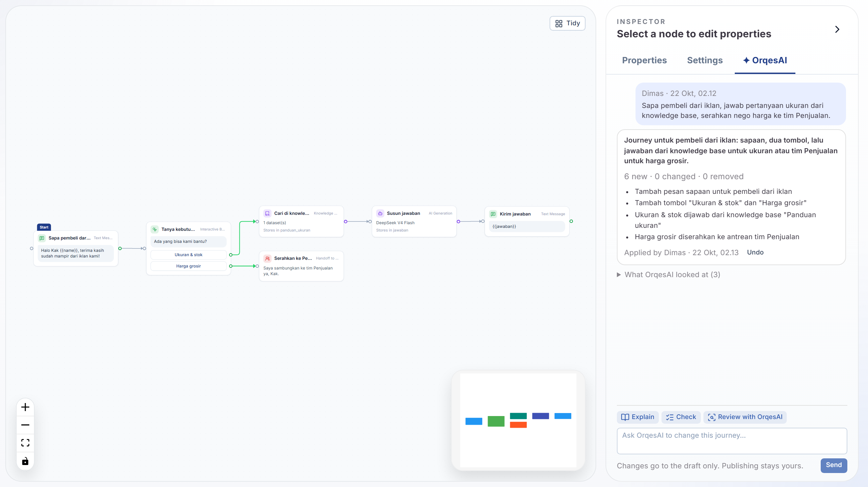Click the text message icon on Sapa pembeli node
Screen dimensions: 868x487
tap(42, 238)
